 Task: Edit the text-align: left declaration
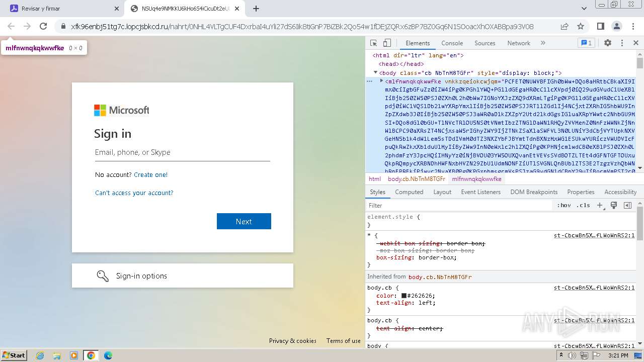coord(406,303)
